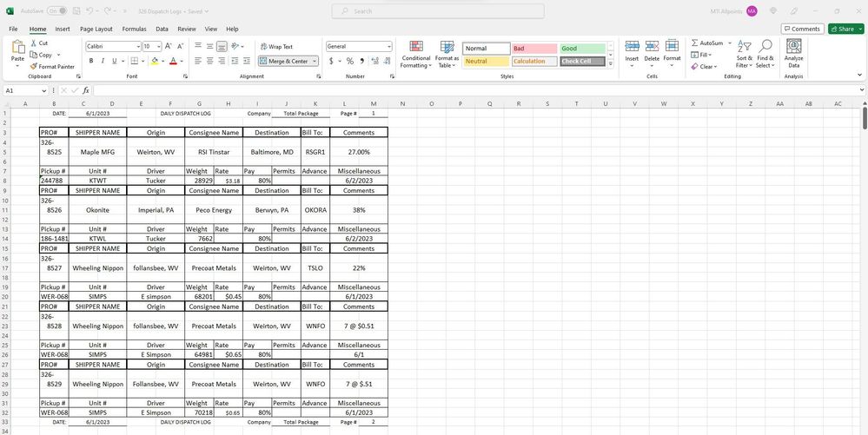868x435 pixels.
Task: Increase font size with the larger A icon
Action: (168, 47)
